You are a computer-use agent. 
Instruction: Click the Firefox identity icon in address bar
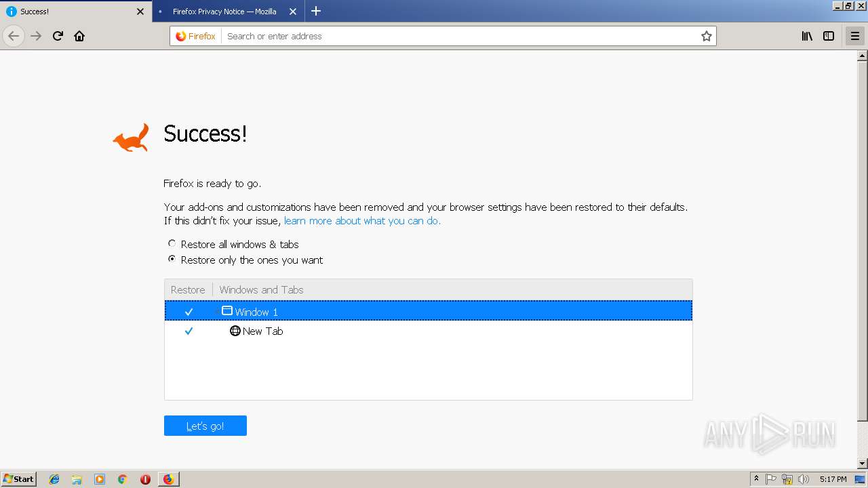[x=196, y=36]
